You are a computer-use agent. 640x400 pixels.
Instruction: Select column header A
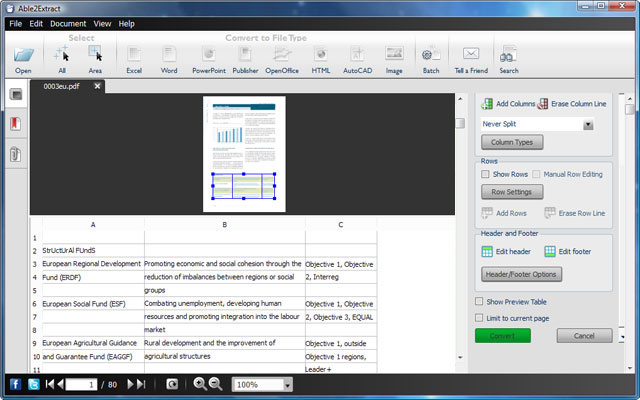click(x=93, y=224)
